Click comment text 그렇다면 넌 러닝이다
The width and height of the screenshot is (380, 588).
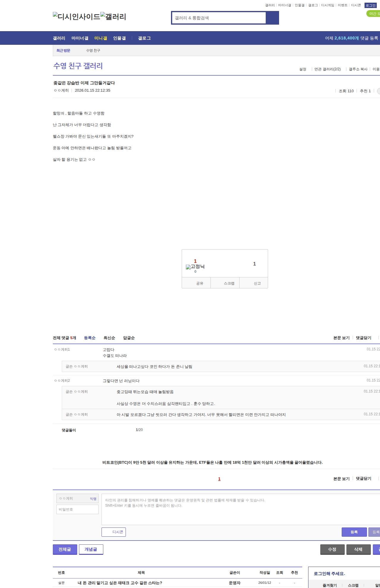121,381
